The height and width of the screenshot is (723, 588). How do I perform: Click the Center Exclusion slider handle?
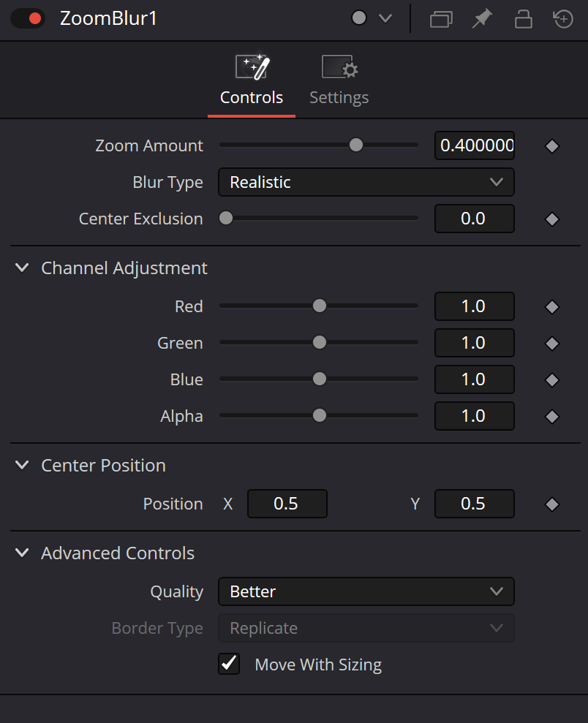[226, 218]
